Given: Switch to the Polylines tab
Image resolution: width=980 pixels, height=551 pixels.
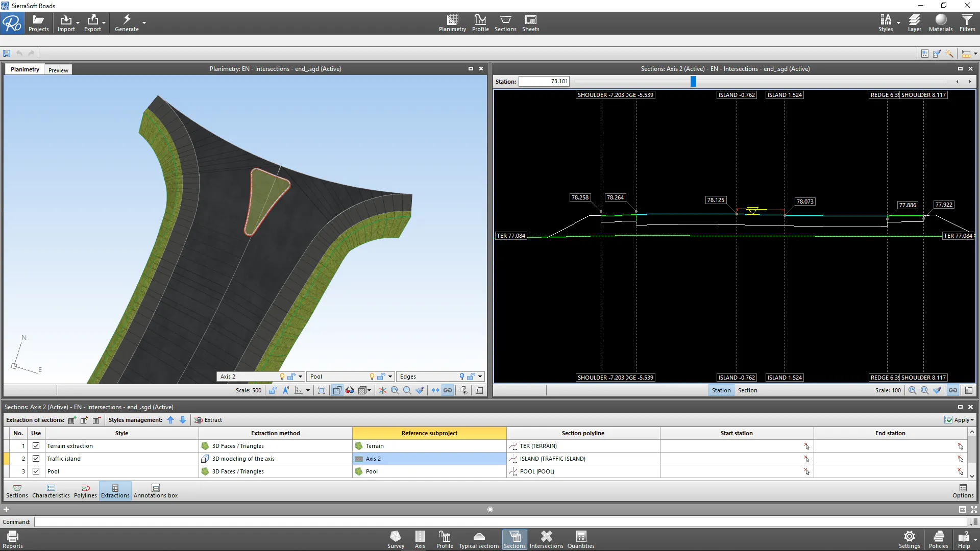Looking at the screenshot, I should pos(85,491).
